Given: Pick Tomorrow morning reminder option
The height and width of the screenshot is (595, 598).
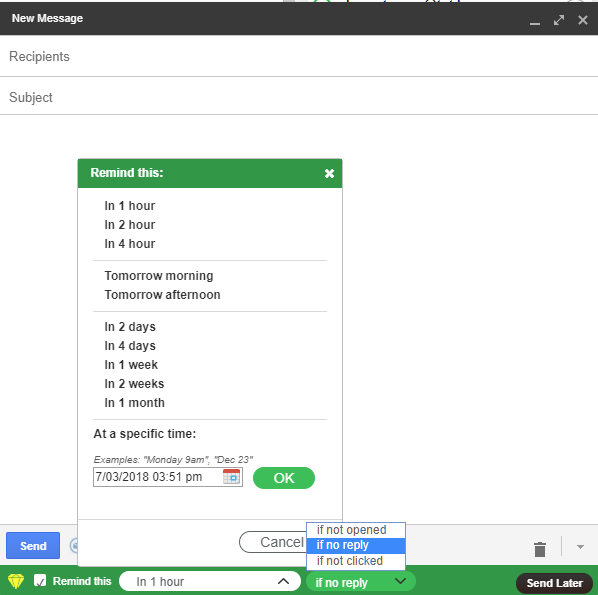Looking at the screenshot, I should (x=159, y=275).
